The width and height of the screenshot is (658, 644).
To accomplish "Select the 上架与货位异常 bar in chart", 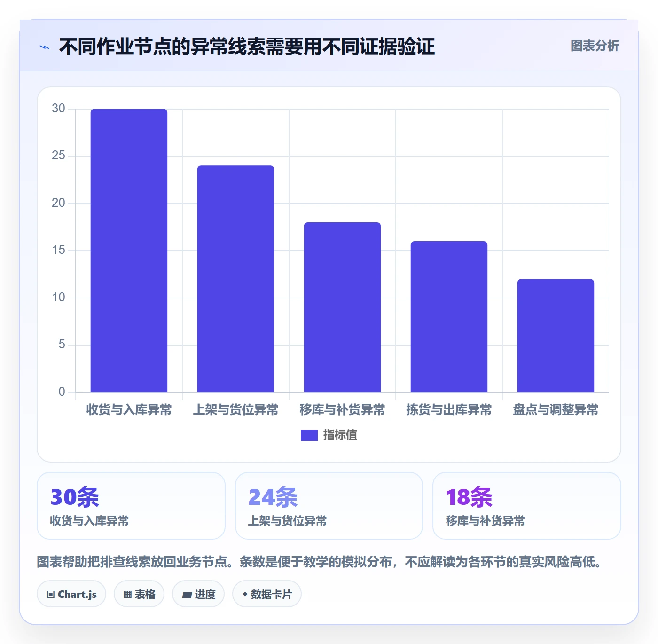I will point(235,279).
